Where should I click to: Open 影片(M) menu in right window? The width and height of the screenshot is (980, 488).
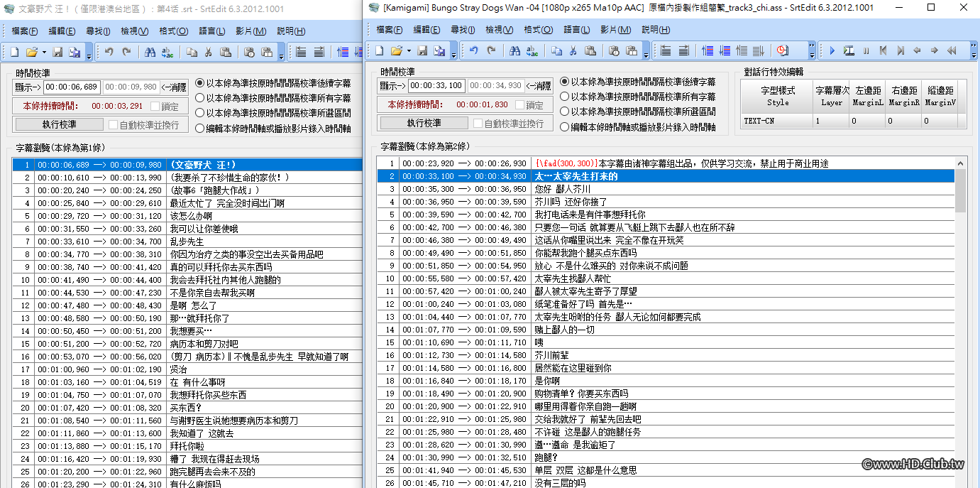coord(615,30)
